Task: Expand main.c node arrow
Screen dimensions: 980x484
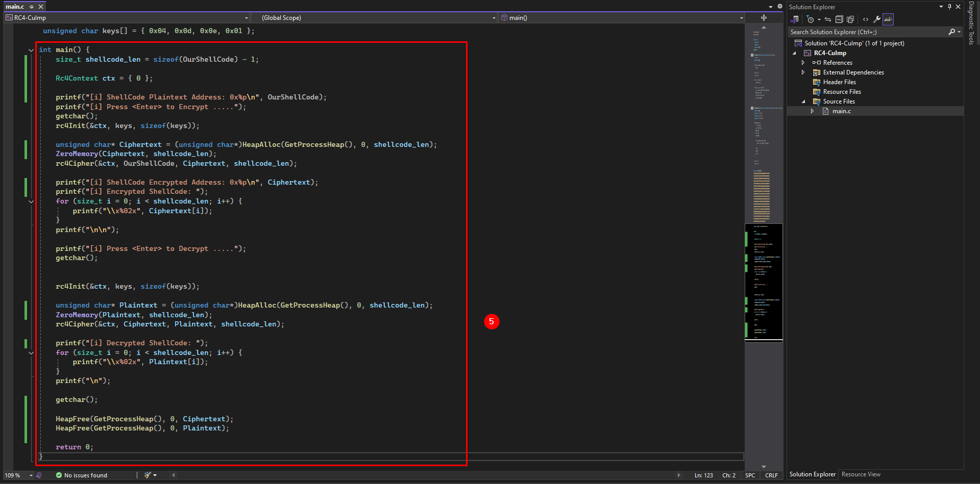Action: tap(812, 111)
